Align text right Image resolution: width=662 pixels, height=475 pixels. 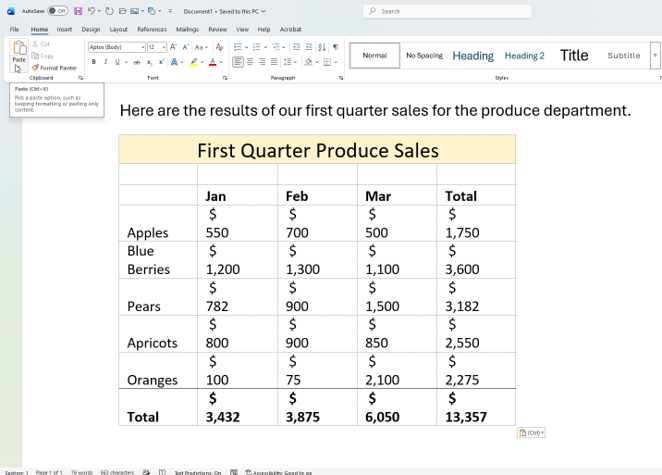[x=262, y=62]
